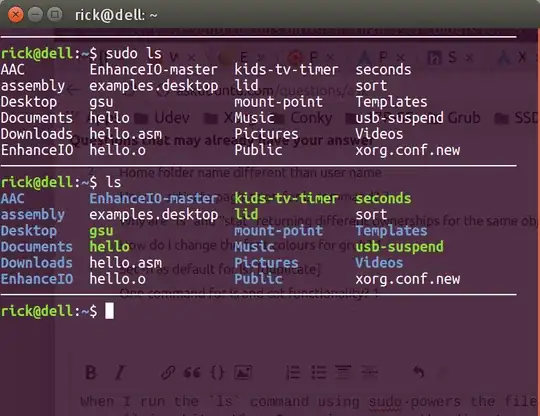540x416 pixels.
Task: Click green 'usb-suspend' in colored ls listing
Action: tap(399, 247)
